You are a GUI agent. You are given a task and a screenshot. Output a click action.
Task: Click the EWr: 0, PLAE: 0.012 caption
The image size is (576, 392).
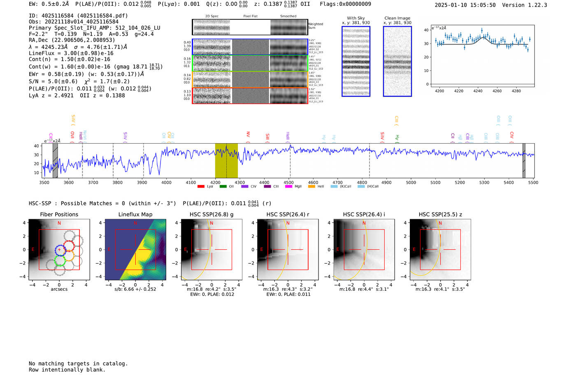(212, 294)
